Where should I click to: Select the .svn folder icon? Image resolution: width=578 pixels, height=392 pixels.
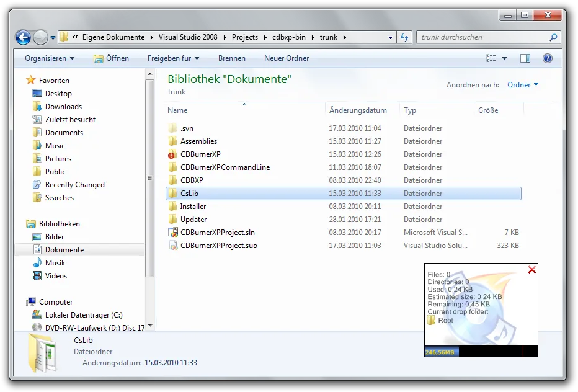tap(172, 128)
